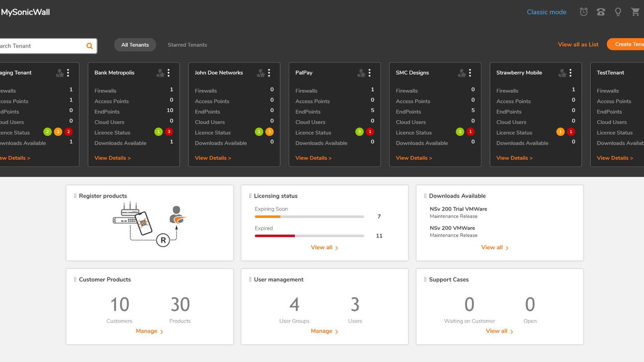Click the user-star icon on the PalPay card
644x362 pixels.
360,73
